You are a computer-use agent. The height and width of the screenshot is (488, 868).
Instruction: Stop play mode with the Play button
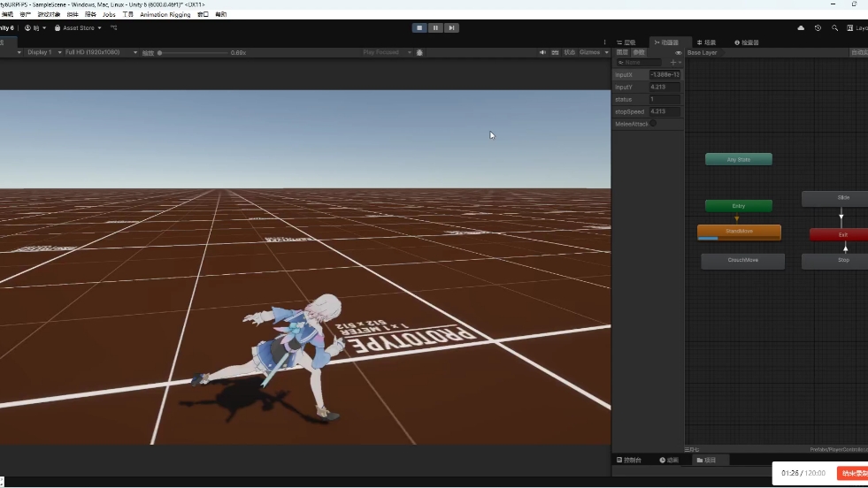[x=419, y=27]
